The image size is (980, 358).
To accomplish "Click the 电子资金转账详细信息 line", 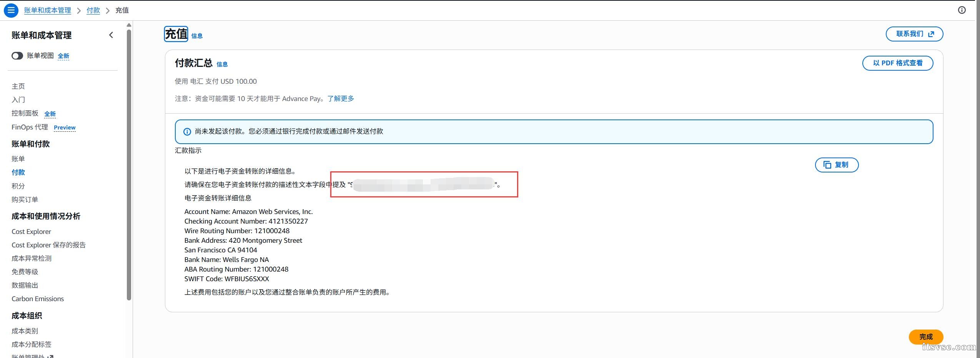I will point(218,198).
